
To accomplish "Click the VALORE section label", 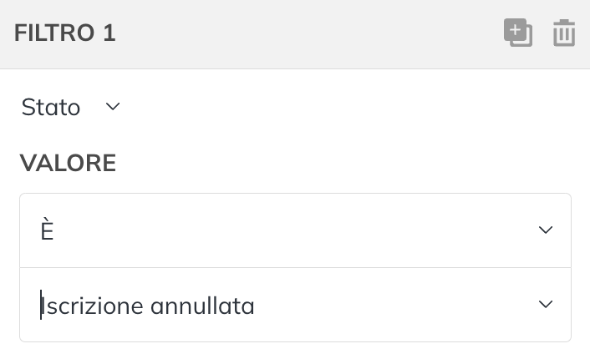I will point(68,163).
